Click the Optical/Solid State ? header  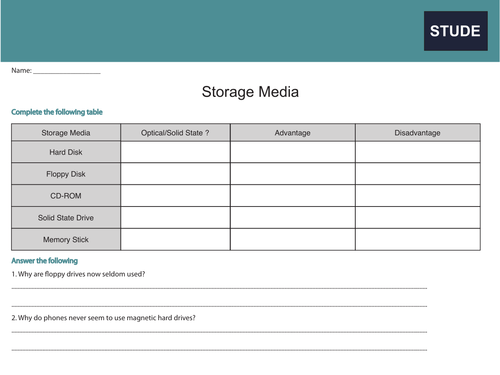pyautogui.click(x=175, y=133)
